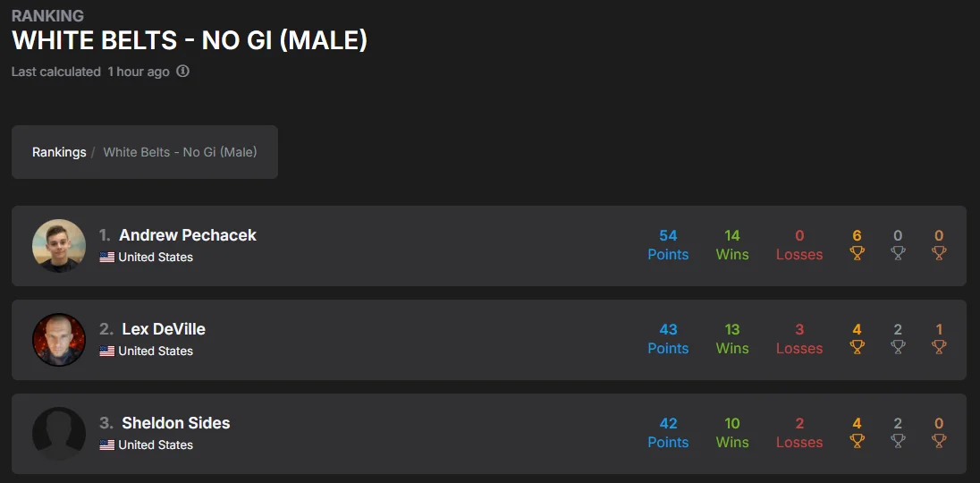The width and height of the screenshot is (980, 483).
Task: Open Sheldon Sides' profile name link
Action: pyautogui.click(x=176, y=423)
